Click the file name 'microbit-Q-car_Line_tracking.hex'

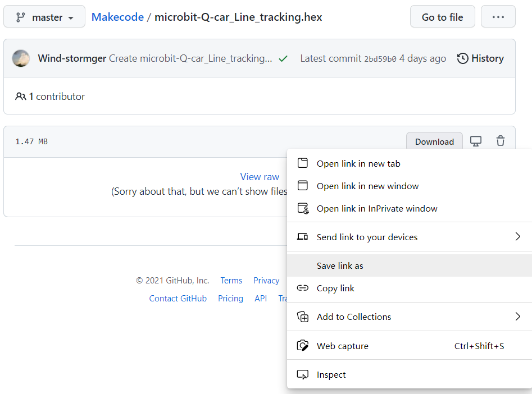point(238,17)
